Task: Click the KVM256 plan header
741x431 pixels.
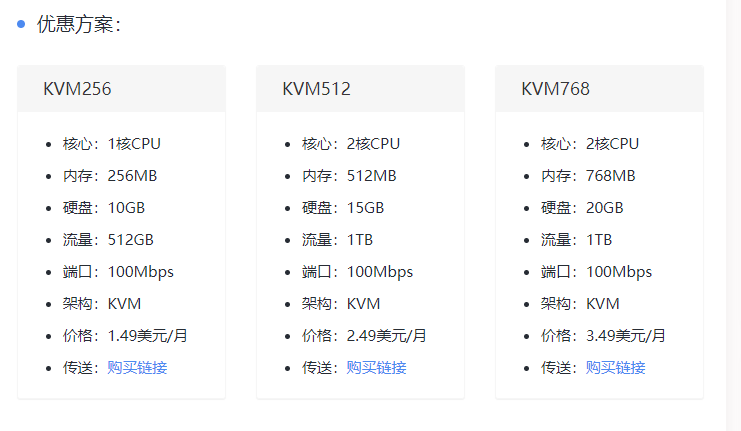Action: (x=77, y=89)
